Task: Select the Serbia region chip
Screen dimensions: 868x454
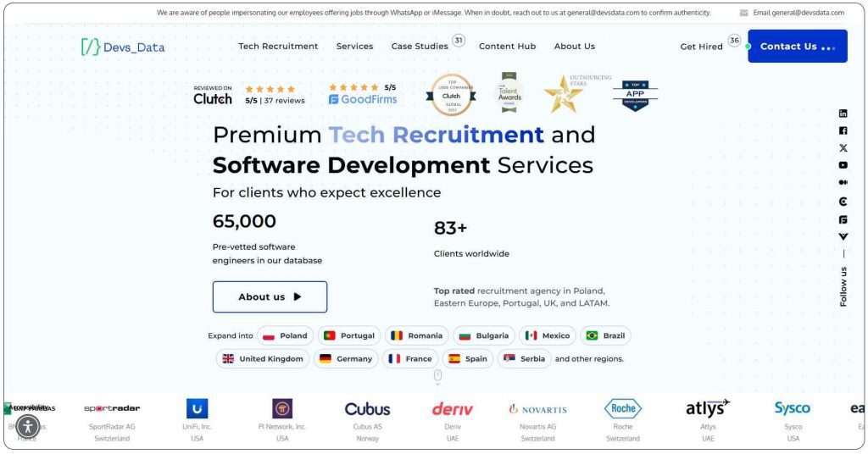Action: coord(524,359)
